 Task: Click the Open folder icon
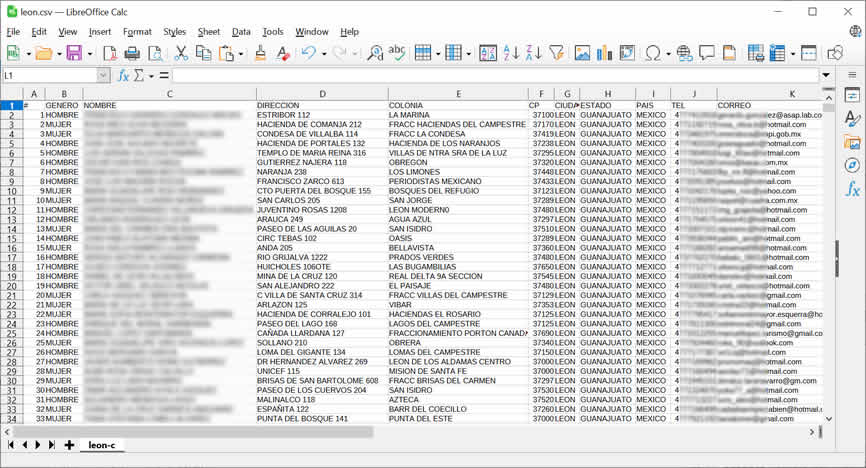(x=44, y=53)
